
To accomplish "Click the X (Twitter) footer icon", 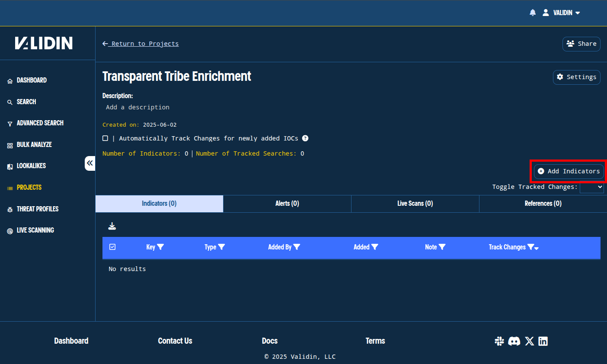I will (530, 341).
